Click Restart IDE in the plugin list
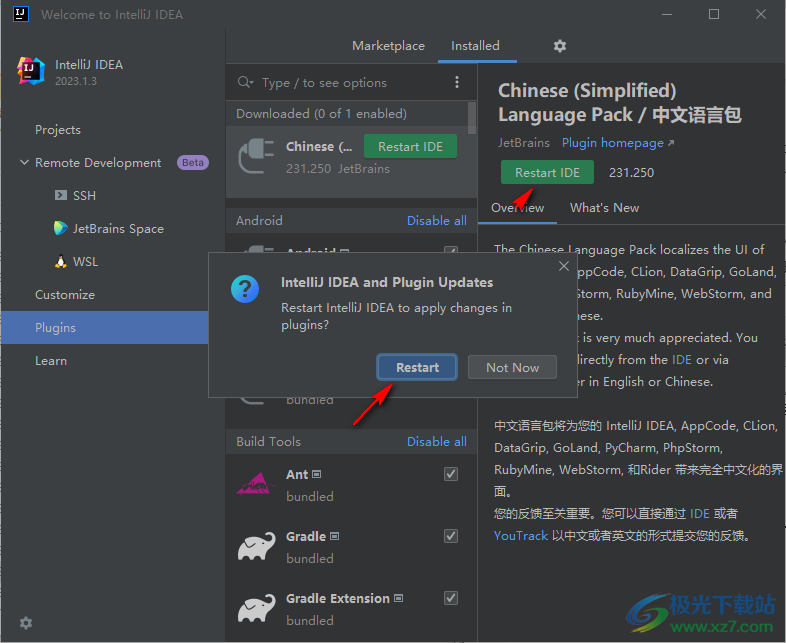The width and height of the screenshot is (786, 643). [410, 146]
